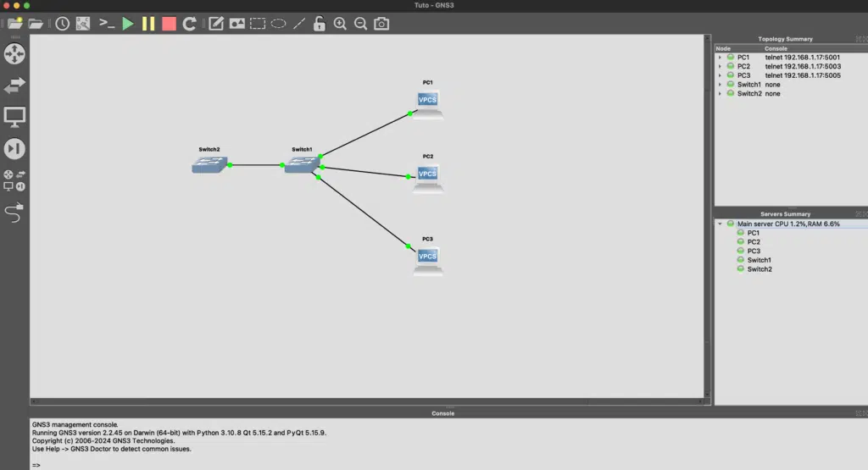Zoom in on the topology

pyautogui.click(x=340, y=24)
